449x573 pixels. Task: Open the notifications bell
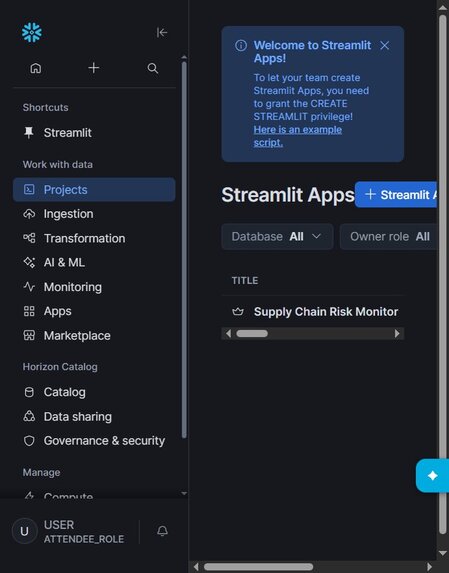click(163, 531)
